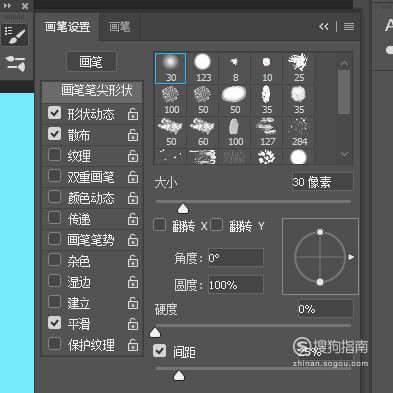This screenshot has width=393, height=393.
Task: Toggle lock for 传递
Action: click(x=133, y=219)
